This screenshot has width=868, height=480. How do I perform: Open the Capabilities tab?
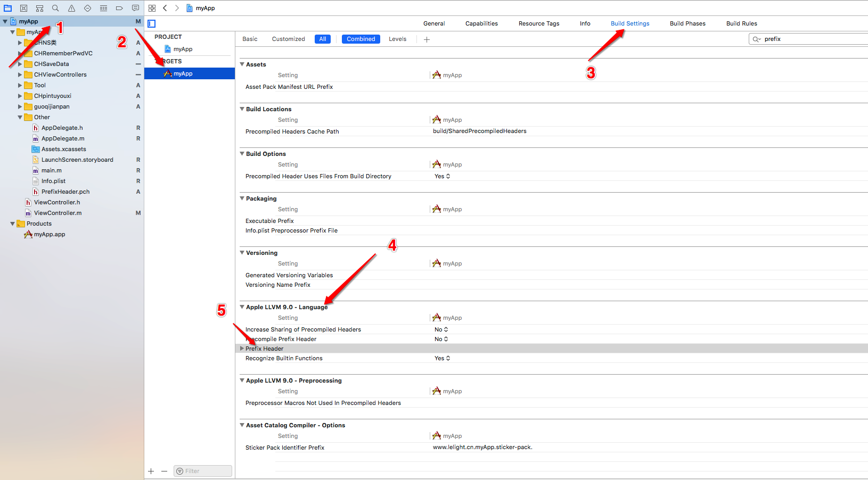(x=481, y=23)
